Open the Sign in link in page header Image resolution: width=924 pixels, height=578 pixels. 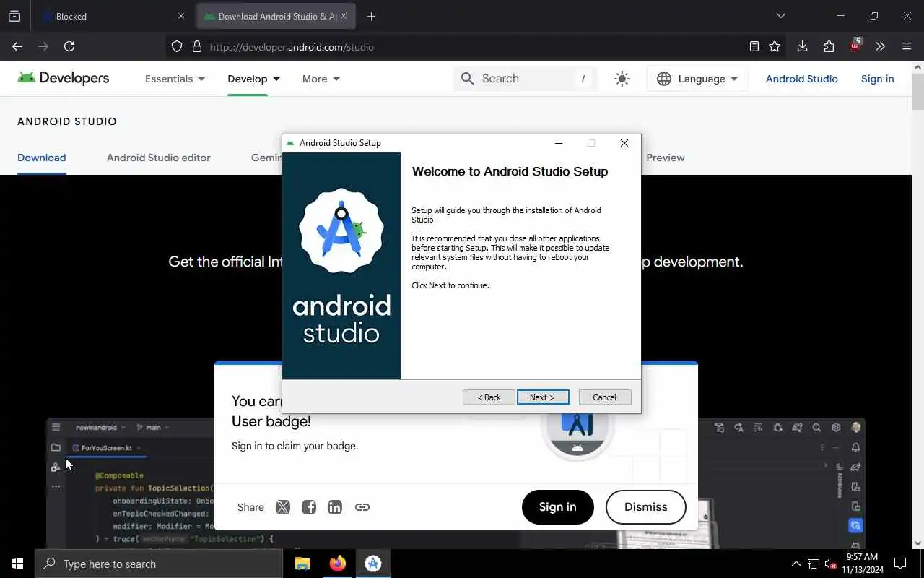point(877,79)
